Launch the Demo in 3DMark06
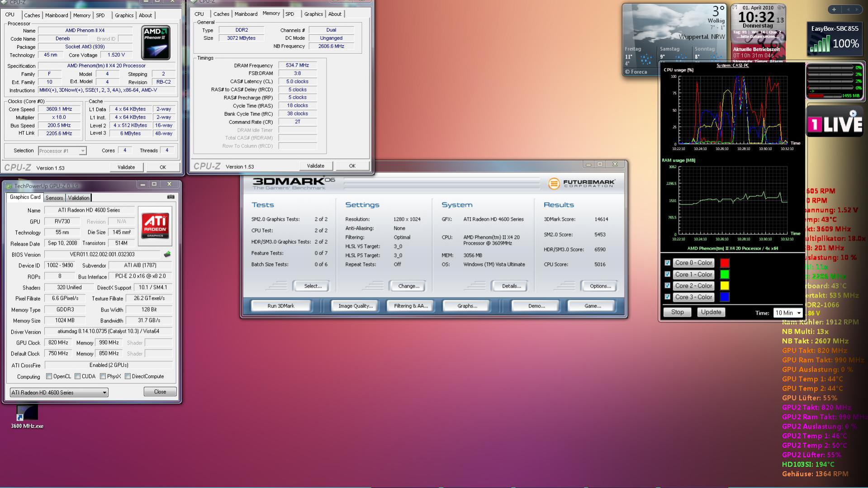 (x=536, y=306)
